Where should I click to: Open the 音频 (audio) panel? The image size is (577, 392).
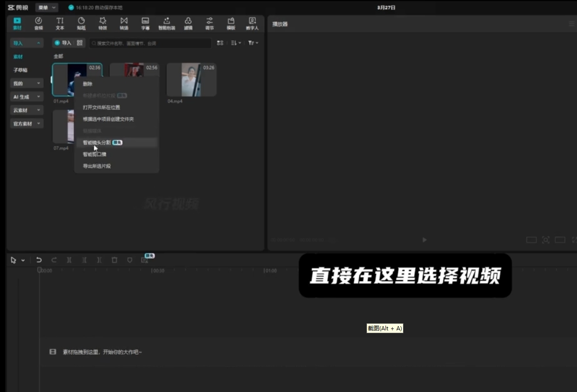coord(38,23)
